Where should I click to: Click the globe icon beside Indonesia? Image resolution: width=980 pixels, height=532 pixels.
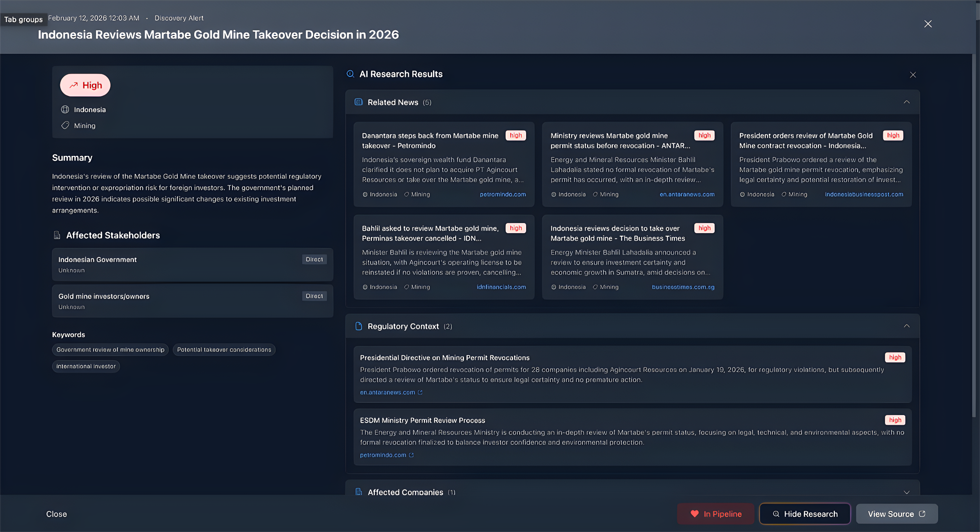(65, 109)
